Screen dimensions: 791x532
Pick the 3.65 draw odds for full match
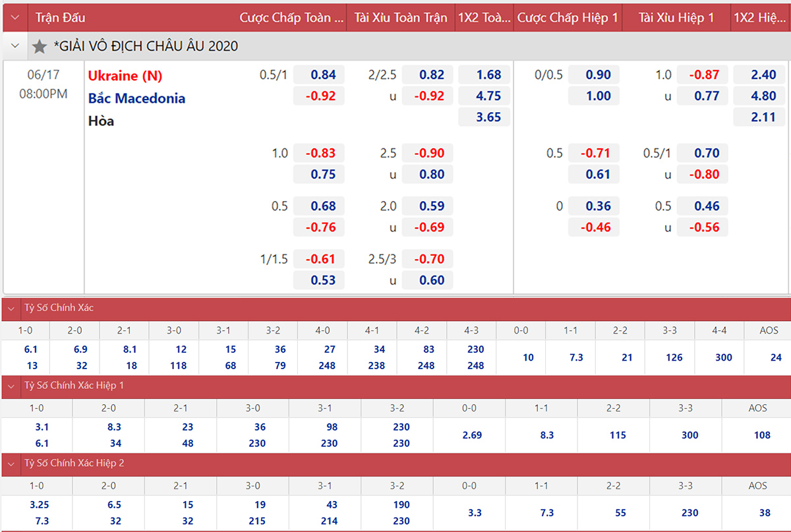click(x=488, y=117)
